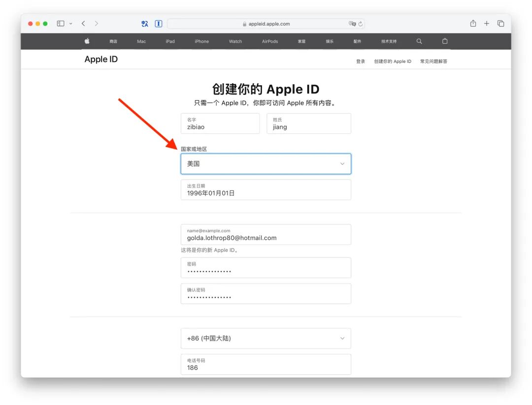
Task: Open the Mac navigation item
Action: click(141, 41)
